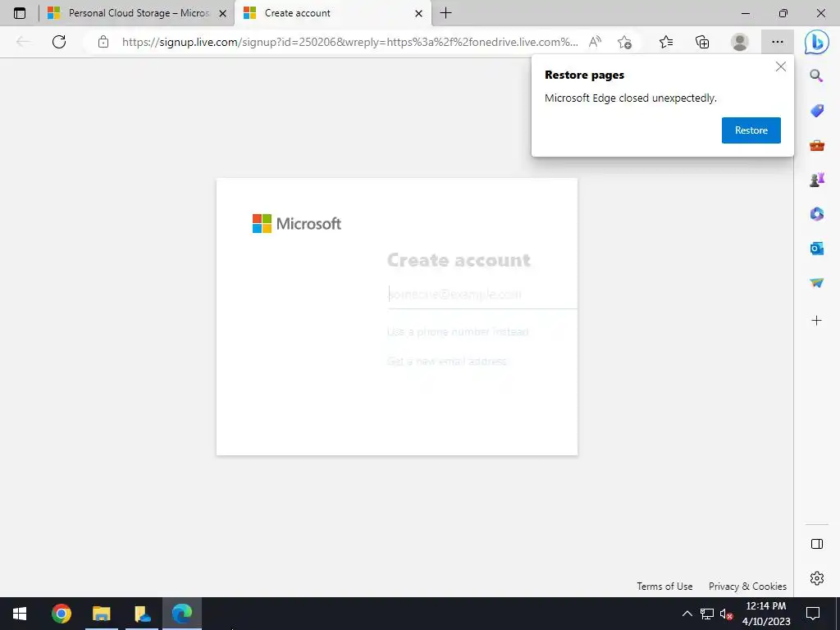Screen dimensions: 840x630
Task: Open the clock showing 12:14 PM
Action: point(766,614)
